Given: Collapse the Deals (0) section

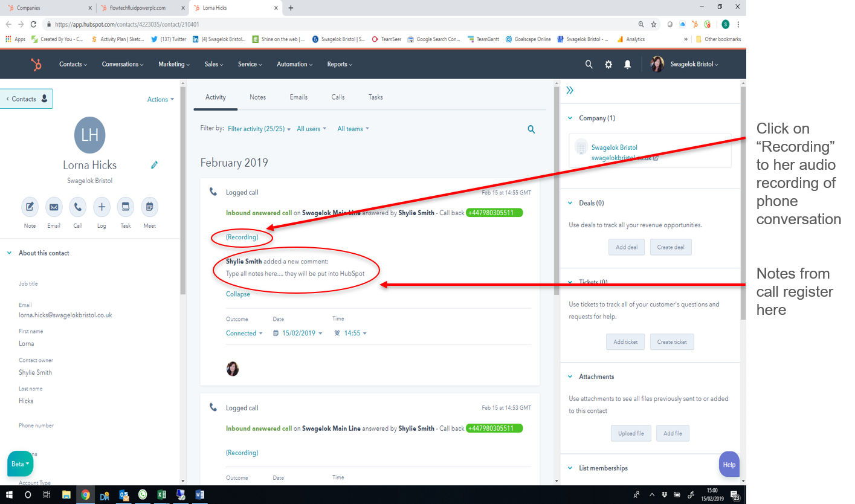Looking at the screenshot, I should tap(570, 203).
